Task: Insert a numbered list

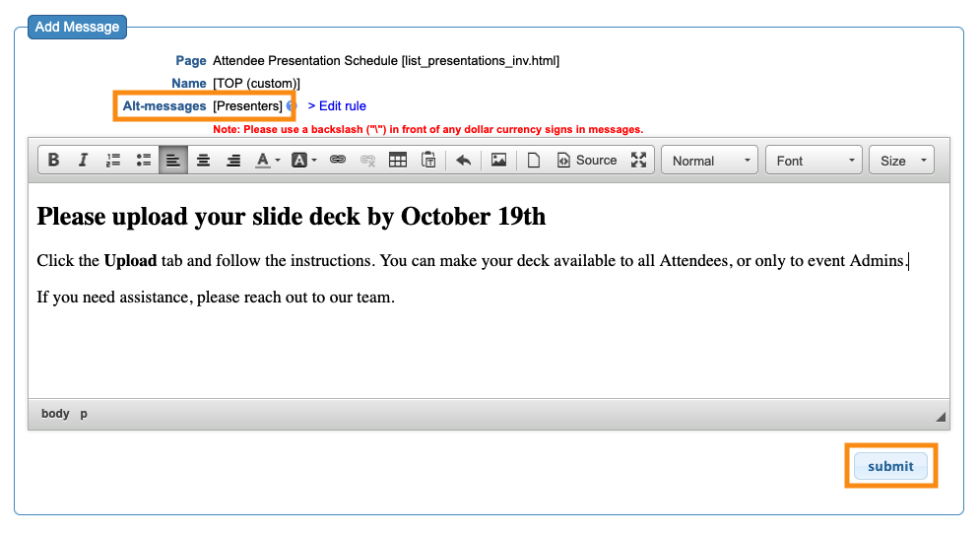Action: (113, 161)
